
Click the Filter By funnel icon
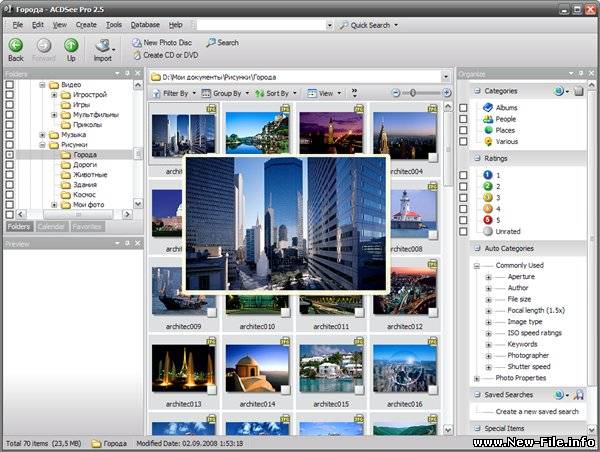(x=155, y=93)
